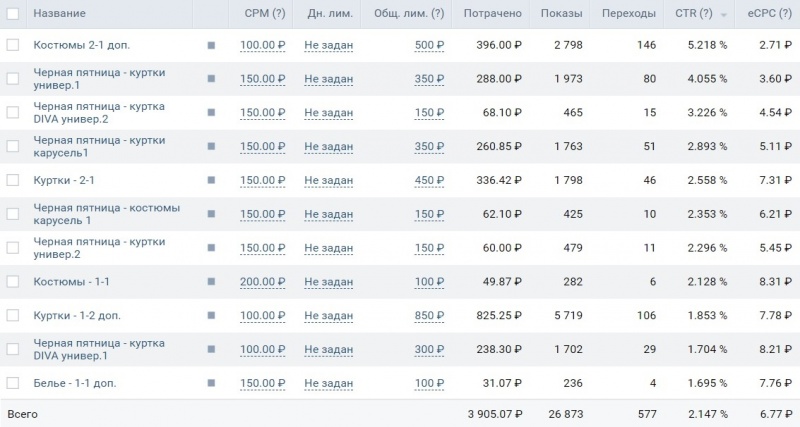Click status square icon for Костюмы - 1-1
This screenshot has height=427, width=800.
211,282
